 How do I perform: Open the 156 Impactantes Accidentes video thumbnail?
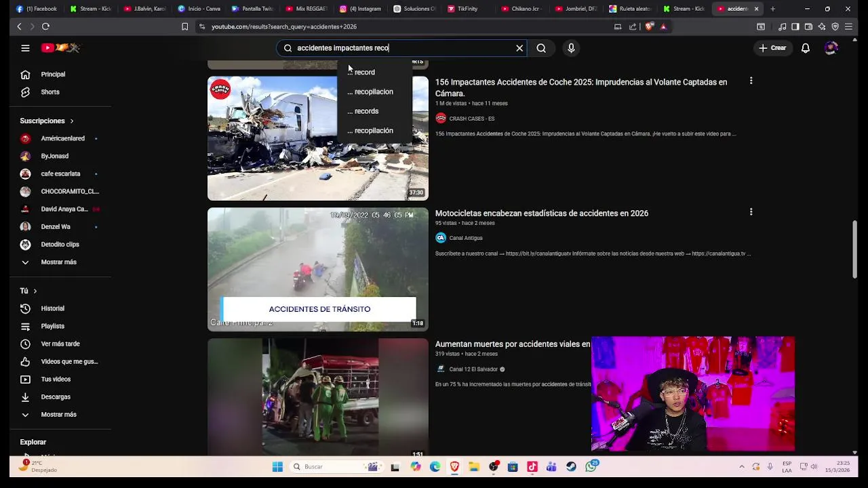[x=318, y=138]
